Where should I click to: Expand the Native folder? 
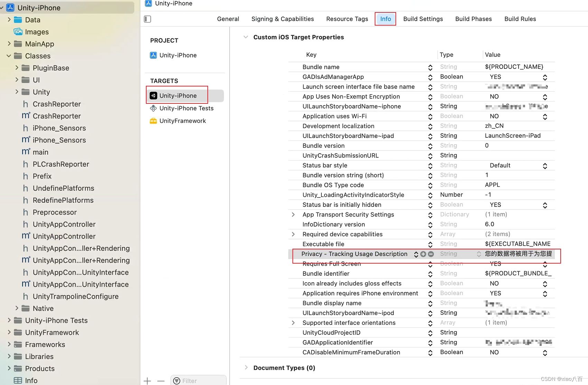tap(17, 308)
